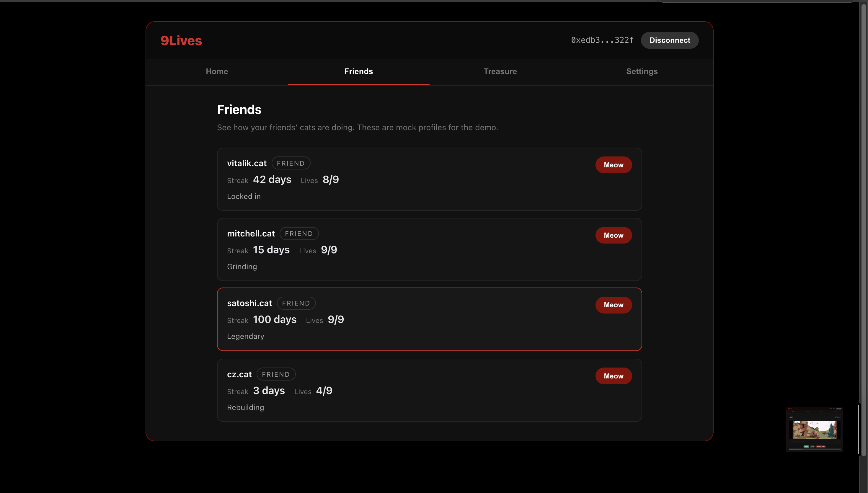
Task: Open the Treasure tab
Action: tap(500, 71)
